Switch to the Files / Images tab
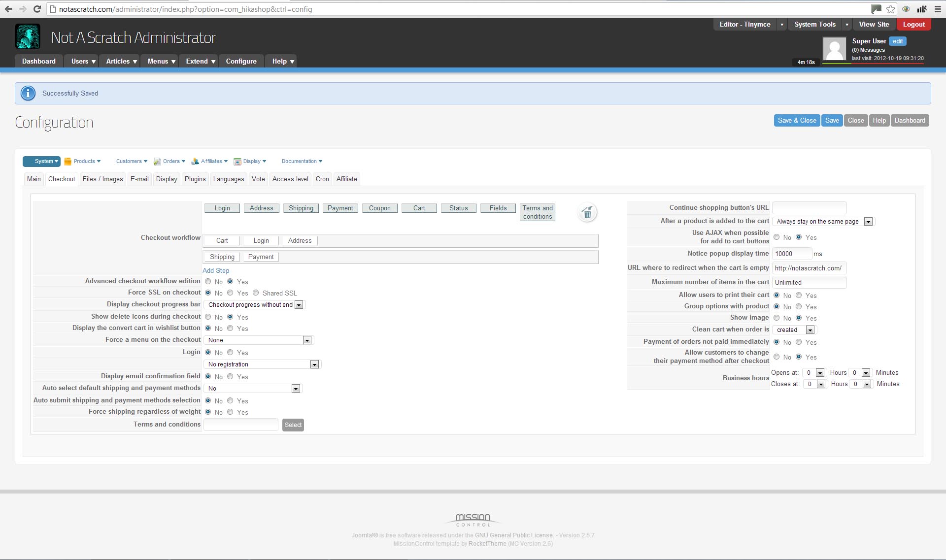Viewport: 946px width, 560px height. click(x=102, y=179)
